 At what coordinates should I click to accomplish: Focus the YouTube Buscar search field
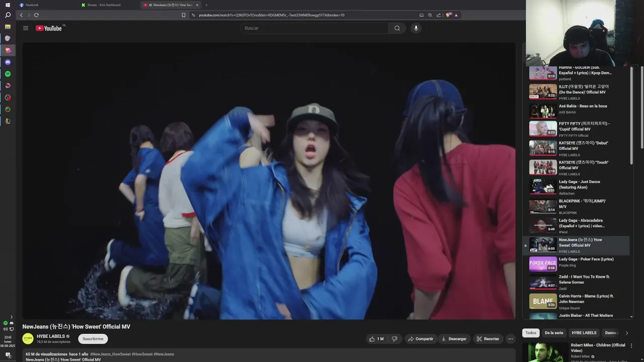[x=314, y=28]
